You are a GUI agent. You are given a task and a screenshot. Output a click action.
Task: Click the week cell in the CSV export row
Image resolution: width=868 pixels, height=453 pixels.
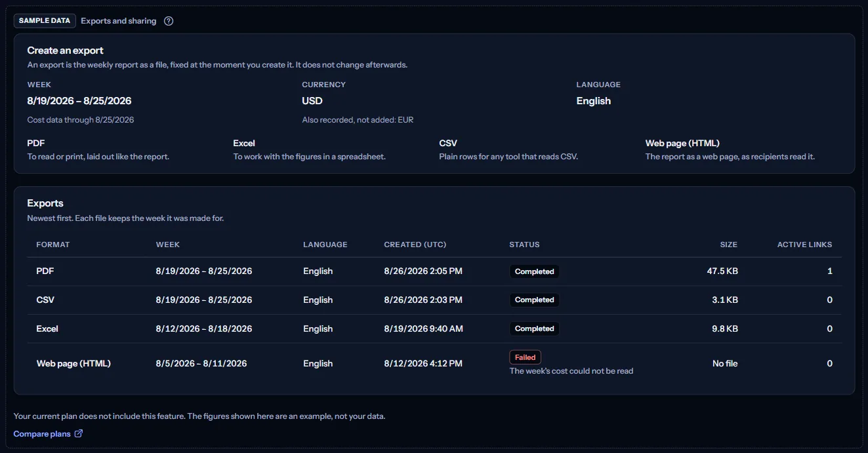click(x=204, y=300)
